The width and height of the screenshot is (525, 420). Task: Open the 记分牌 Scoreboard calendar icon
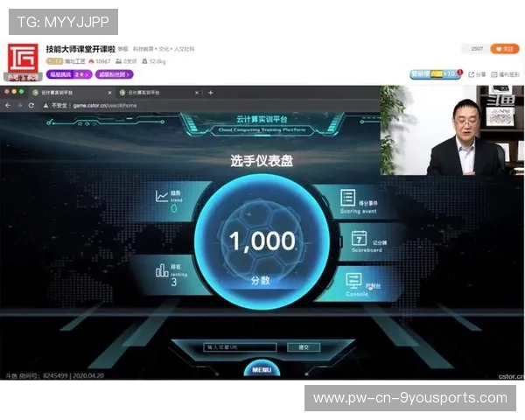tap(359, 238)
